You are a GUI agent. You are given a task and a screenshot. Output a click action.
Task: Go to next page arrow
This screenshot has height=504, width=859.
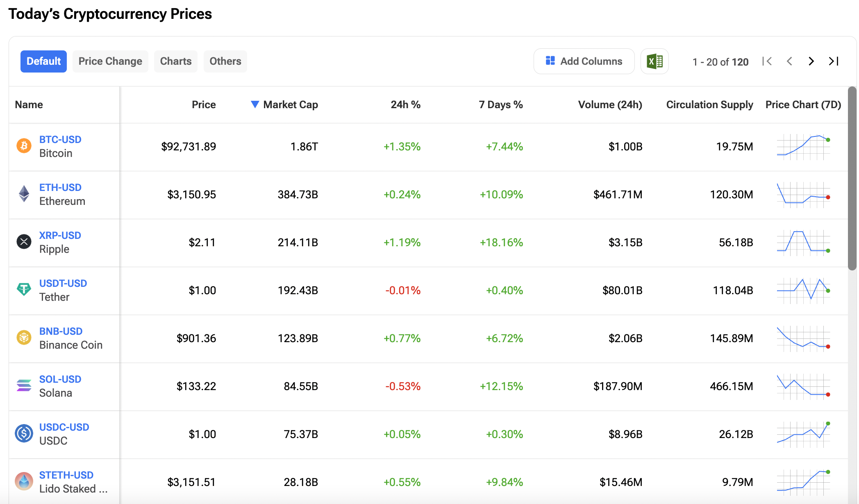[811, 61]
